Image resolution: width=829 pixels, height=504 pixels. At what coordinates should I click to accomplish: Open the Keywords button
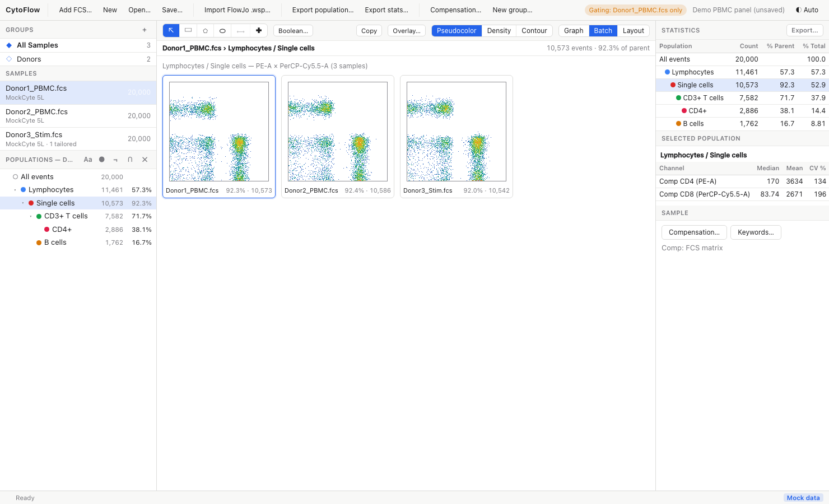point(756,232)
